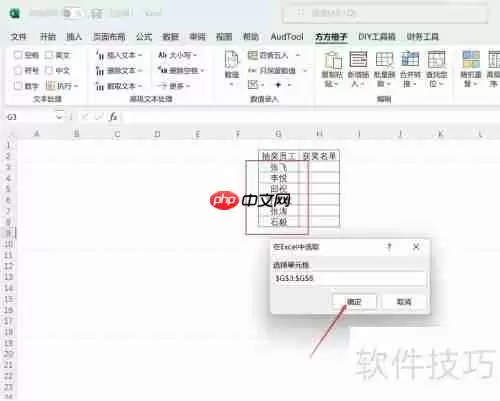Open the 合并转换 merge convert tool
The width and height of the screenshot is (500, 401).
coord(410,69)
